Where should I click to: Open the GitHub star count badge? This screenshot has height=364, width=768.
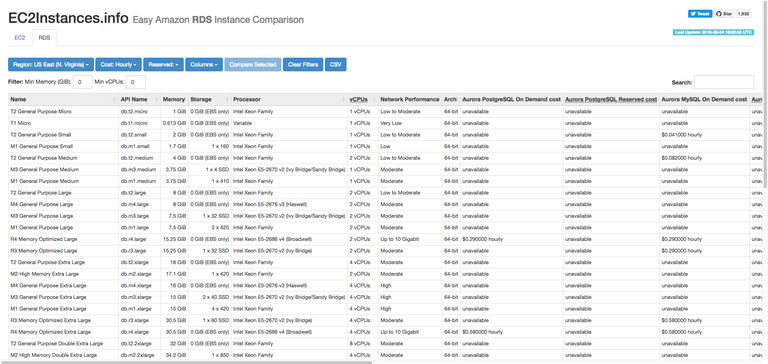point(743,14)
